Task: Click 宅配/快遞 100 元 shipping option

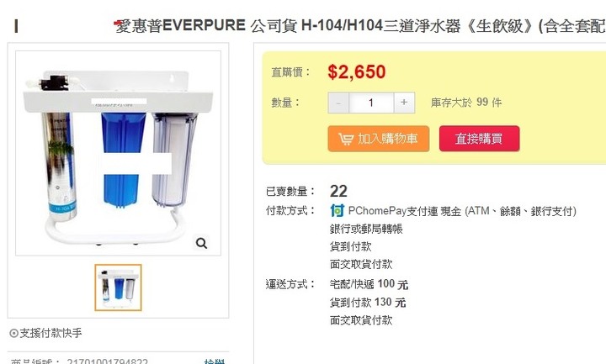Action: 369,284
